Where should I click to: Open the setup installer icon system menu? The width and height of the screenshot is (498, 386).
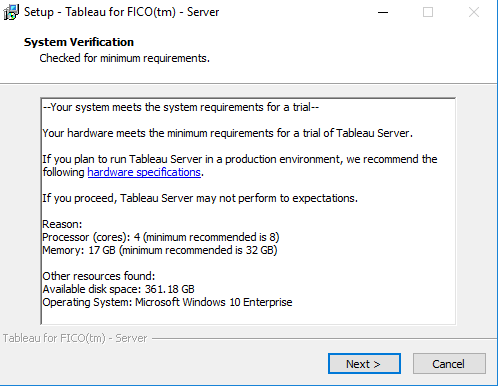tap(11, 12)
